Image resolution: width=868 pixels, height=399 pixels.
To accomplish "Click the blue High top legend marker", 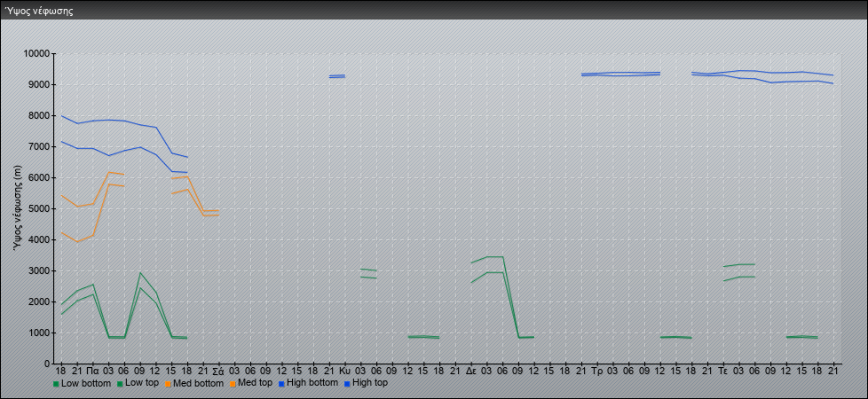I will tap(348, 384).
